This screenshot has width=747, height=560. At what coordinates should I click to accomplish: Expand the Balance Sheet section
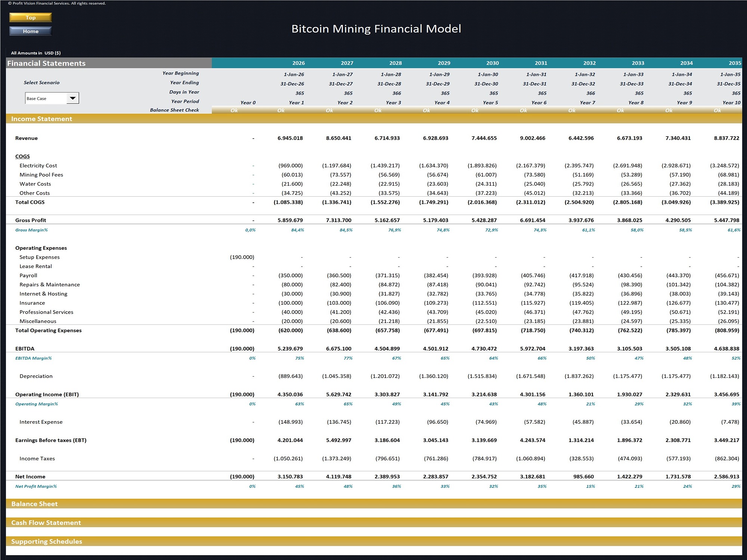(x=35, y=504)
